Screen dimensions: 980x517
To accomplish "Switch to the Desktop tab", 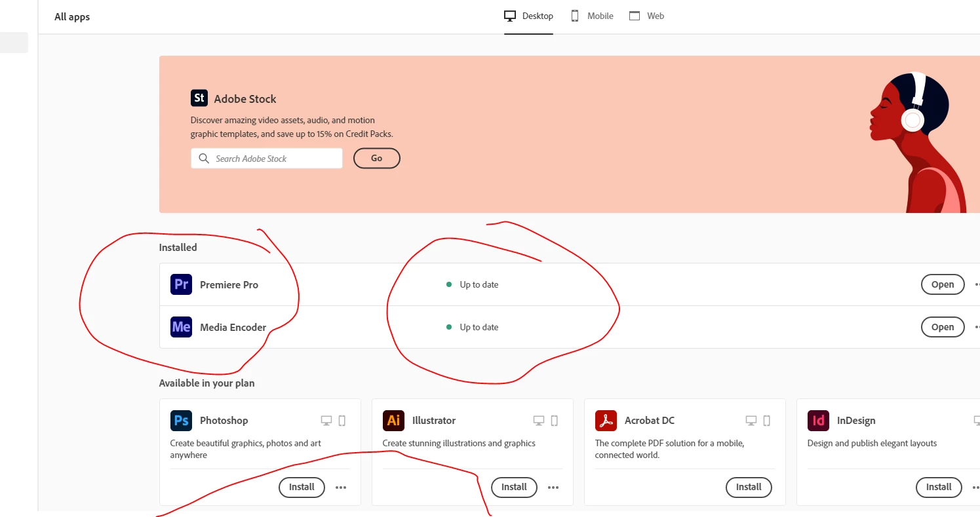I will pos(529,16).
